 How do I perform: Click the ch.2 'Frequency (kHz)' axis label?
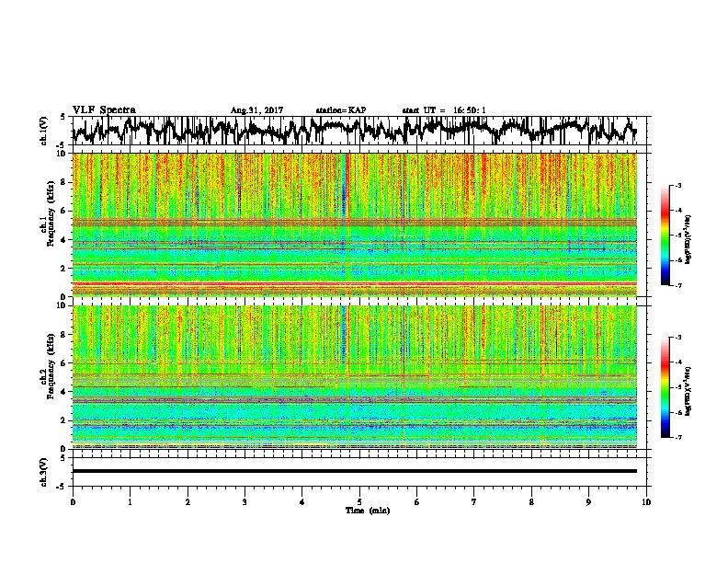pos(51,366)
